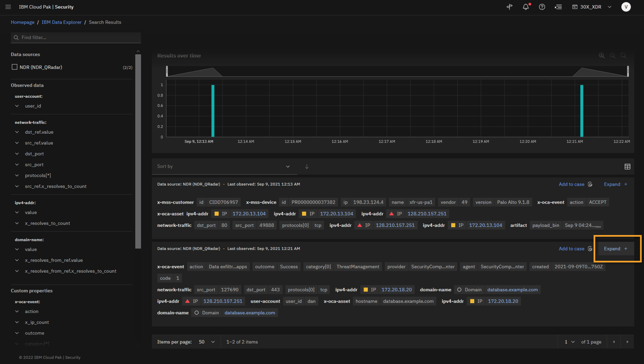Expand the x_resolves_to_count filter under ipv4-addr
The height and width of the screenshot is (364, 644).
point(17,223)
